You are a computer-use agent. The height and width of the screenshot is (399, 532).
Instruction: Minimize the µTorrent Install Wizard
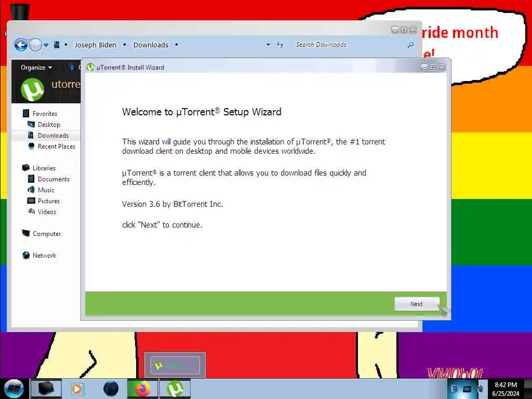point(424,67)
